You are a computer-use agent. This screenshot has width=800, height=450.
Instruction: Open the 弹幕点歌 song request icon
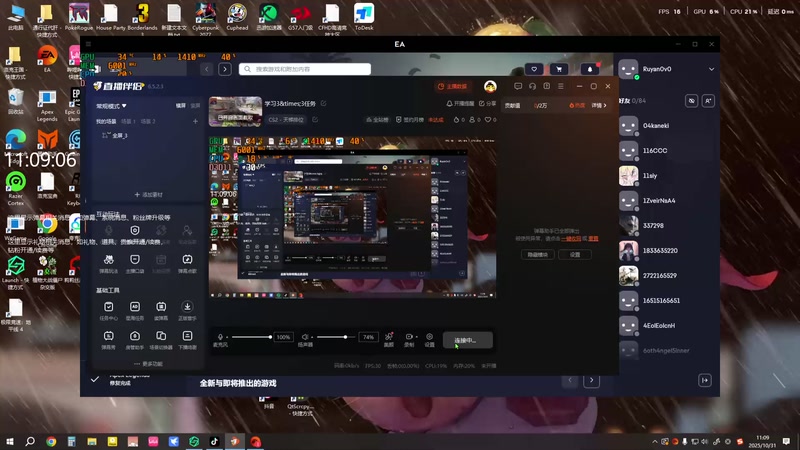187,260
